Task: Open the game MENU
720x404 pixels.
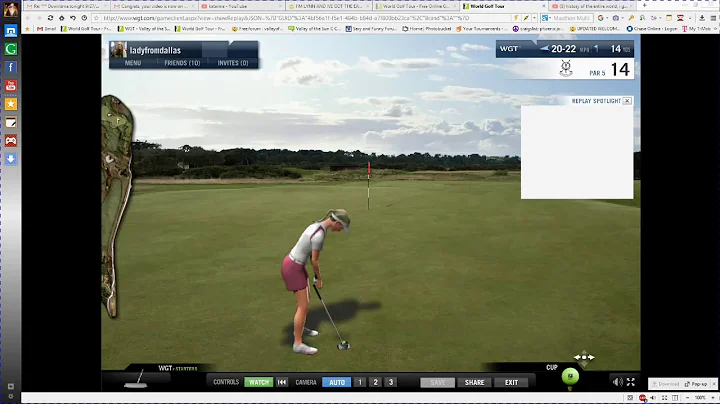Action: (x=133, y=63)
